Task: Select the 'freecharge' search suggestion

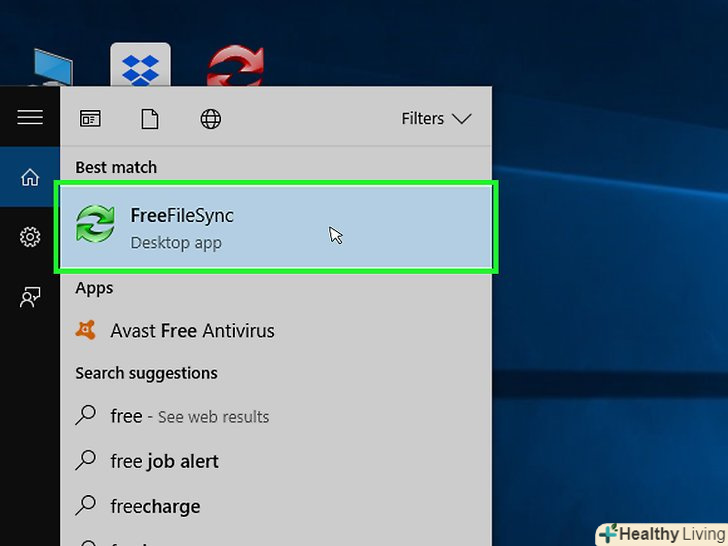Action: 276,506
